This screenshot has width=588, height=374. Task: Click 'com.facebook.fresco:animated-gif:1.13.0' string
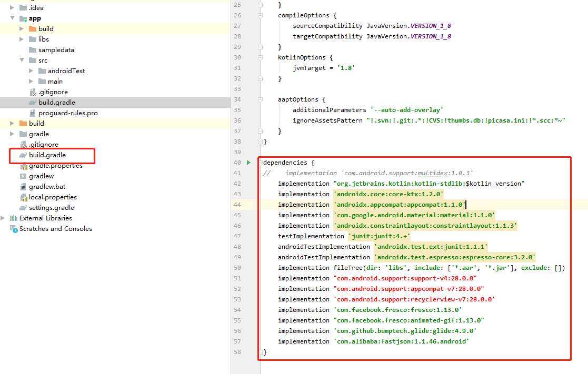tap(408, 320)
